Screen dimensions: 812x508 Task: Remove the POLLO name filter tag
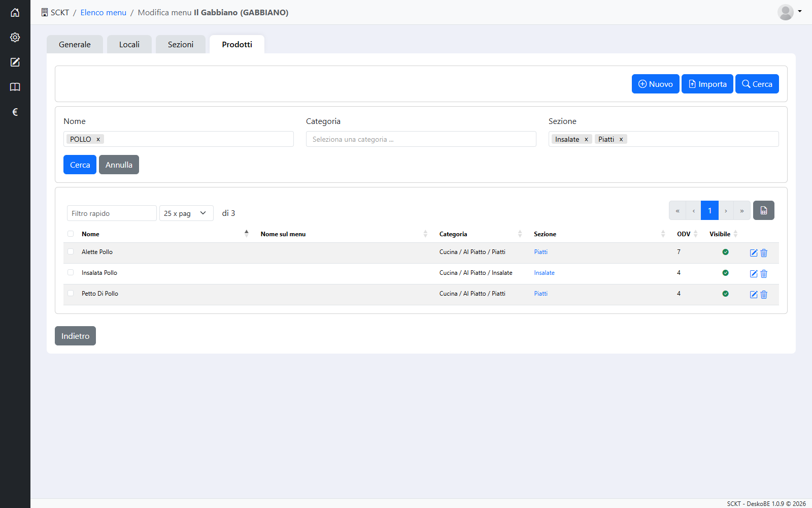click(x=98, y=139)
